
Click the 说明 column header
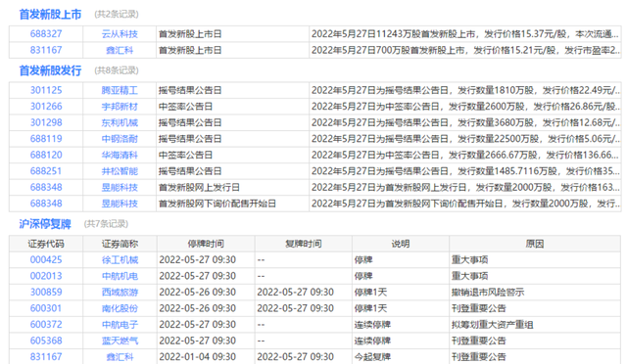401,244
